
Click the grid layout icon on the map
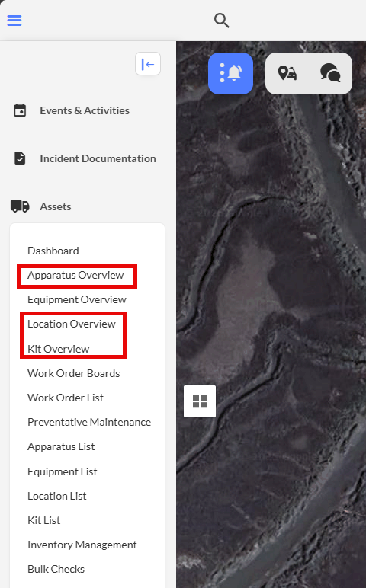coord(200,401)
